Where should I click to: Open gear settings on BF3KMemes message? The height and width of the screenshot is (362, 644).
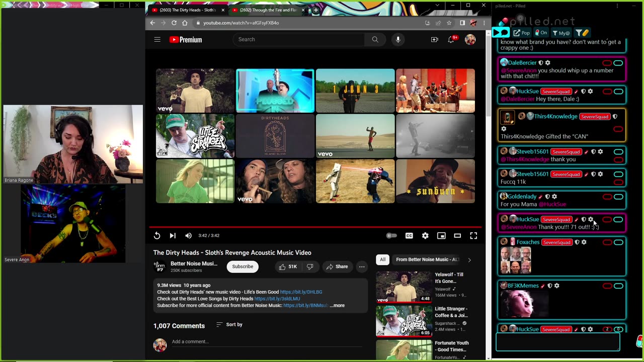click(556, 286)
